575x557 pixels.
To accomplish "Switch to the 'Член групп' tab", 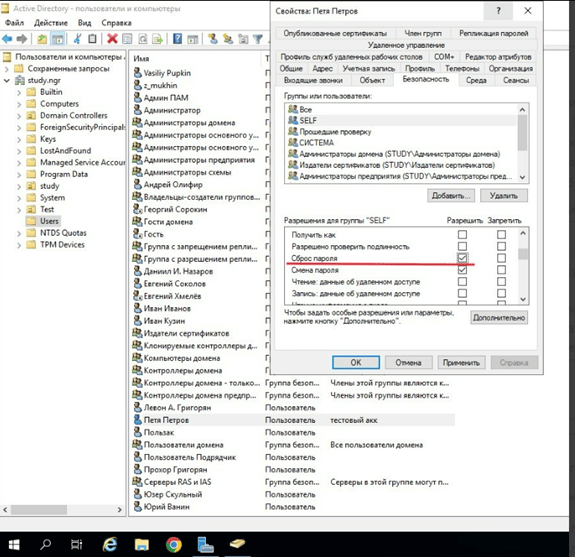I will (x=423, y=33).
